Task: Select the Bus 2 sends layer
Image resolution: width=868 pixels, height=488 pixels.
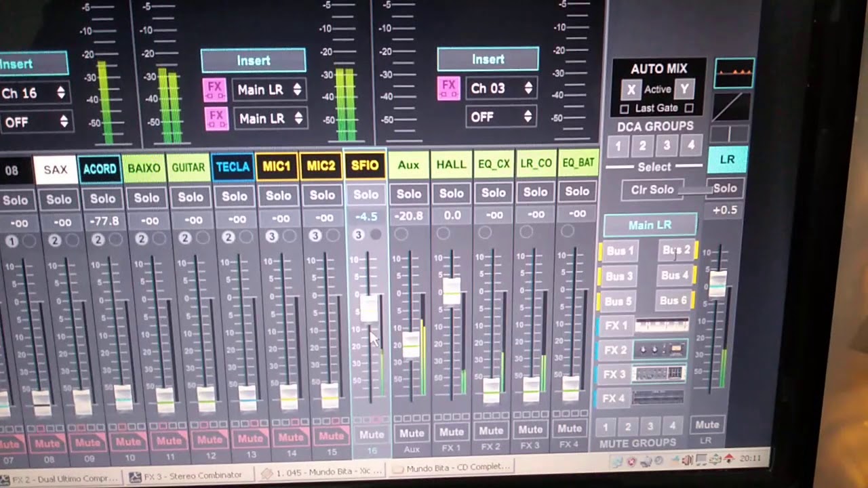Action: point(676,250)
